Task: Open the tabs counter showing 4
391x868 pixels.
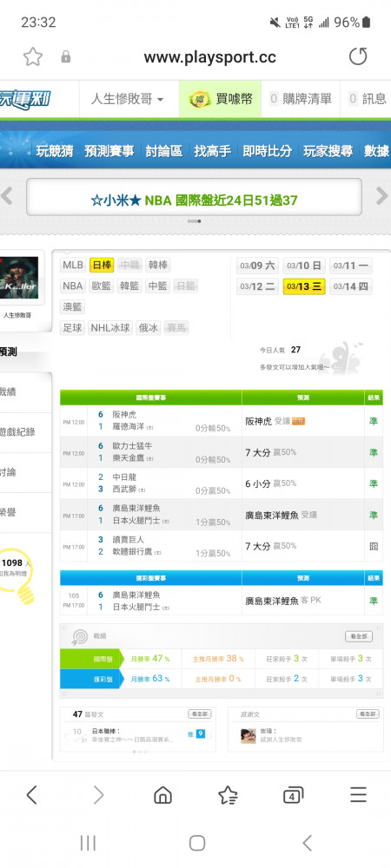Action: coord(293,795)
